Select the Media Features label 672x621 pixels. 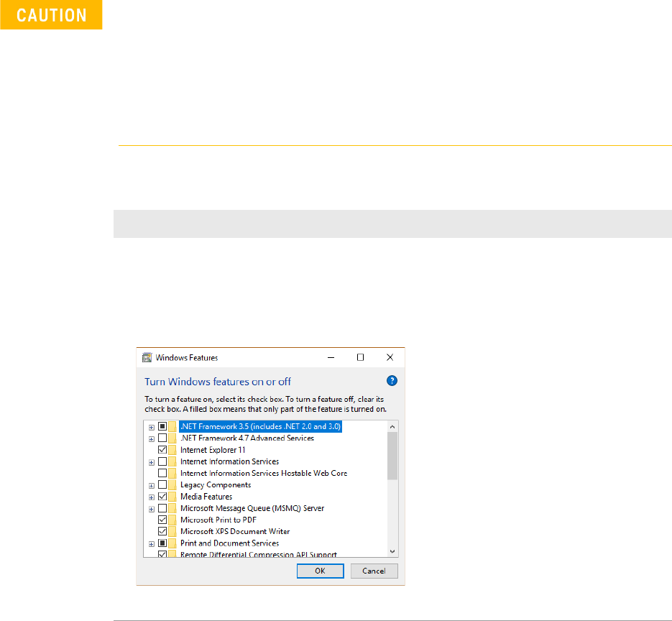coord(206,496)
